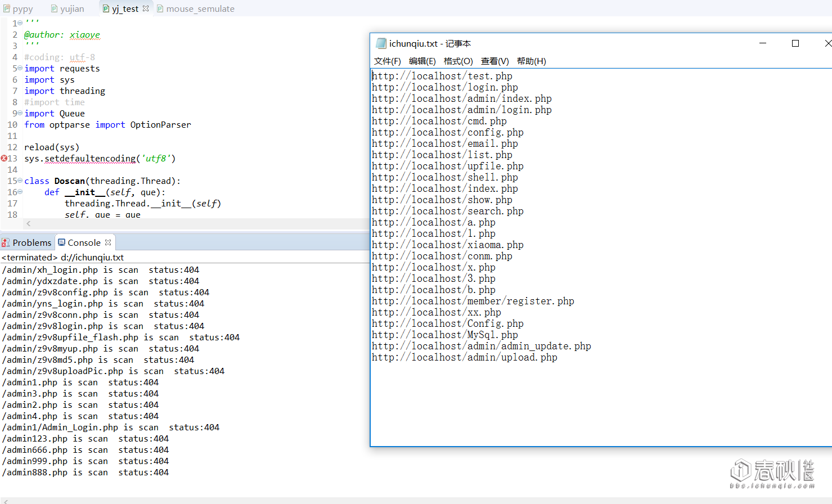Click the /admin666.php console output line

pyautogui.click(x=86, y=450)
